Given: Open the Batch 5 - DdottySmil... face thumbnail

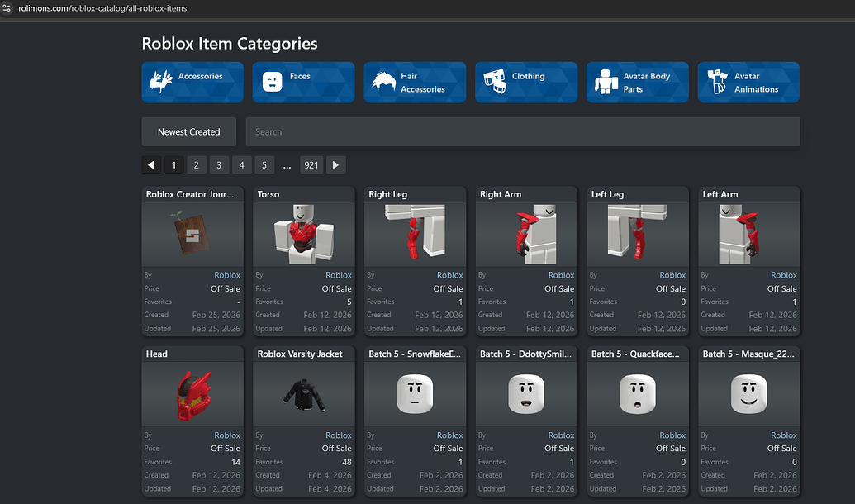Looking at the screenshot, I should (526, 394).
